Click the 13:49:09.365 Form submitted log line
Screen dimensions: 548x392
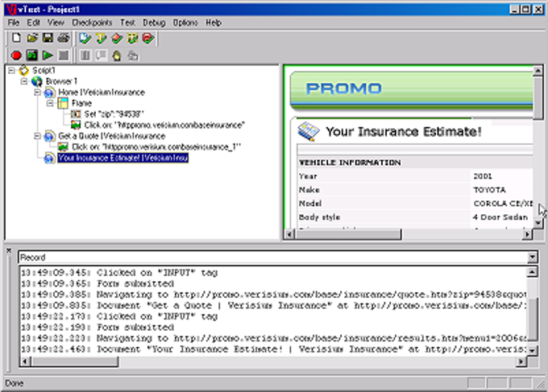[98, 283]
